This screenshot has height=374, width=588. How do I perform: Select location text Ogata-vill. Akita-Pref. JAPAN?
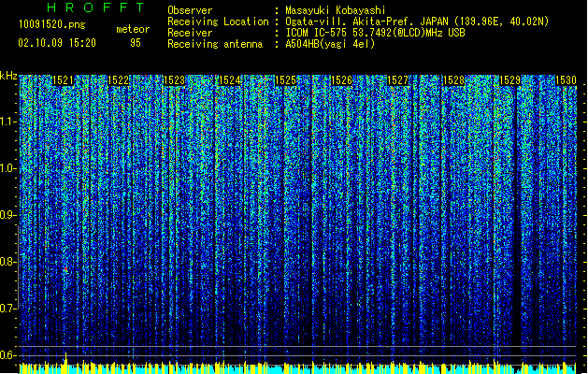click(x=366, y=22)
